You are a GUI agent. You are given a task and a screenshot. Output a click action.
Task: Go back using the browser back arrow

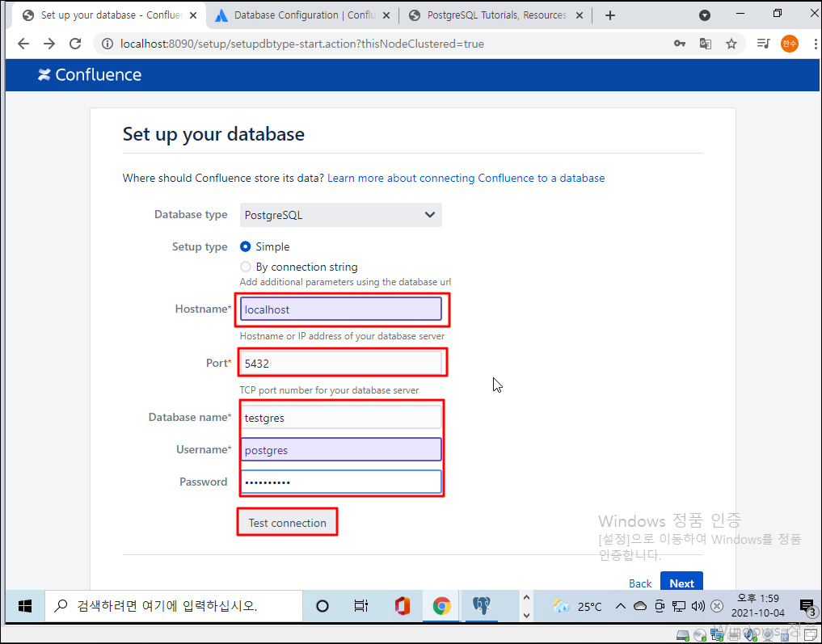pyautogui.click(x=23, y=44)
